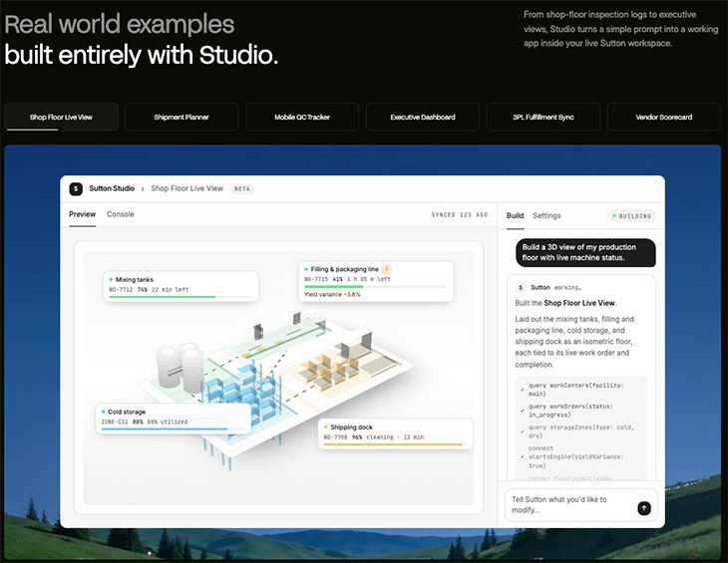This screenshot has height=563, width=728.
Task: Click the Filling & packaging line card
Action: [x=376, y=281]
